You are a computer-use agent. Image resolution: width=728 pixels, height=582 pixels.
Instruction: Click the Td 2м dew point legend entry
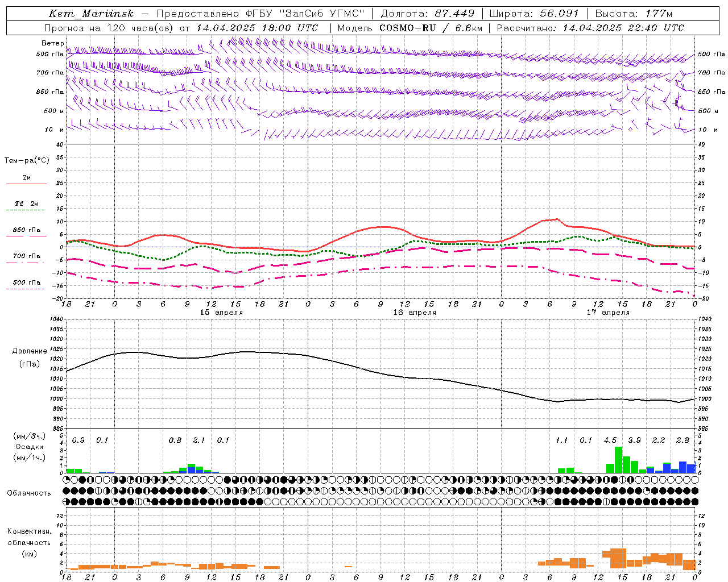(x=26, y=203)
